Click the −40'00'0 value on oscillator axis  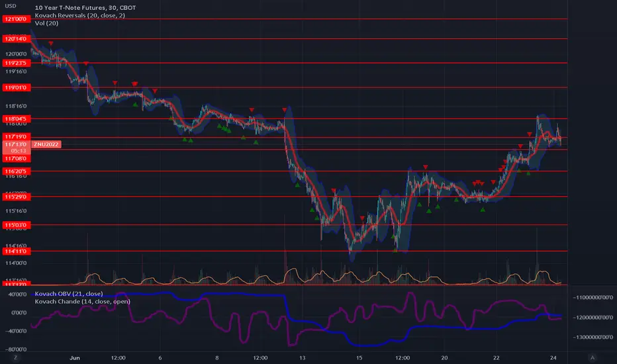(x=16, y=331)
